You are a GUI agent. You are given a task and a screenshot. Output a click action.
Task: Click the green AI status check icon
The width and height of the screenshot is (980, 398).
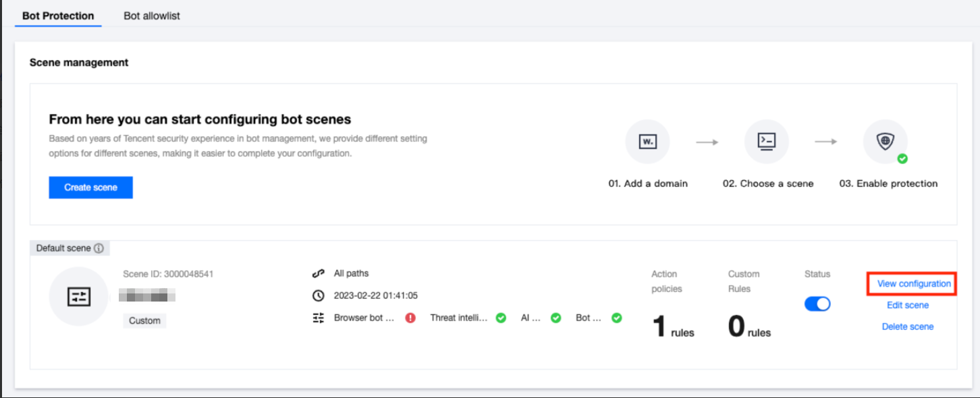pos(555,318)
